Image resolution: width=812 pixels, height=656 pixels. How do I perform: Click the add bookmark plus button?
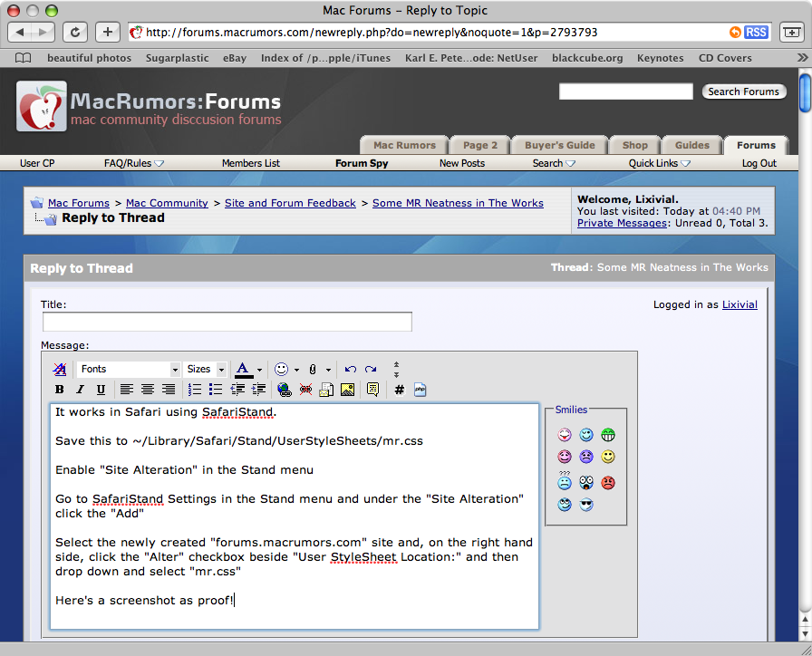coord(108,32)
